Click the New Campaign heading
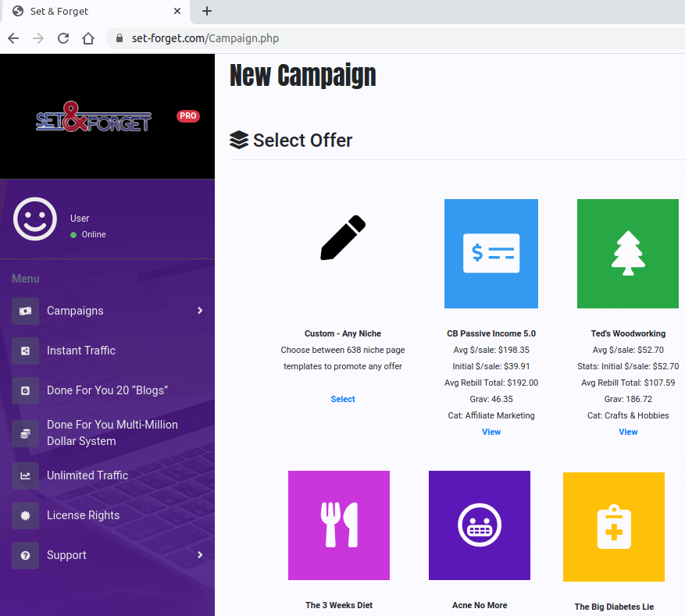Image resolution: width=685 pixels, height=616 pixels. coord(303,75)
